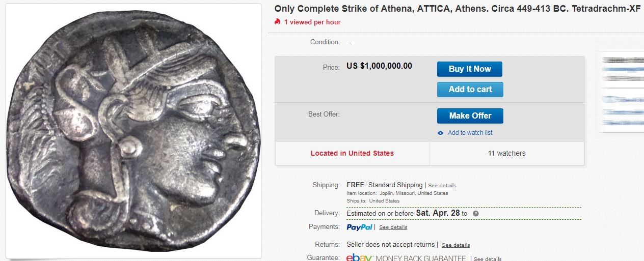Screen dimensions: 644x261
Task: Click the Add to watch list link
Action: pyautogui.click(x=470, y=133)
